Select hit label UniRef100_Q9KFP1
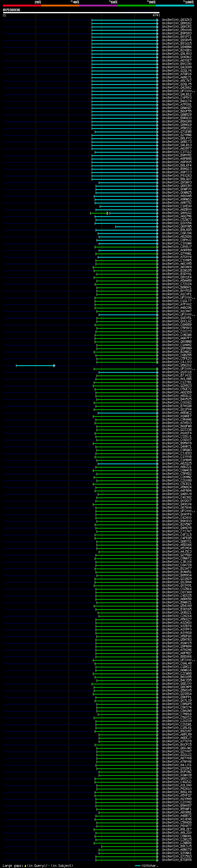197x868 pixels. 177,698
